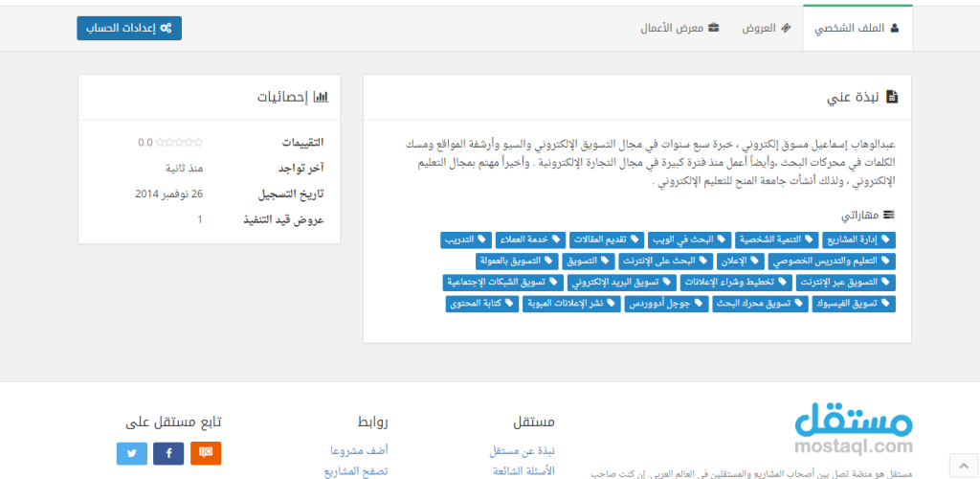Click the آخر تواجد label
The image size is (980, 479).
[x=301, y=169]
